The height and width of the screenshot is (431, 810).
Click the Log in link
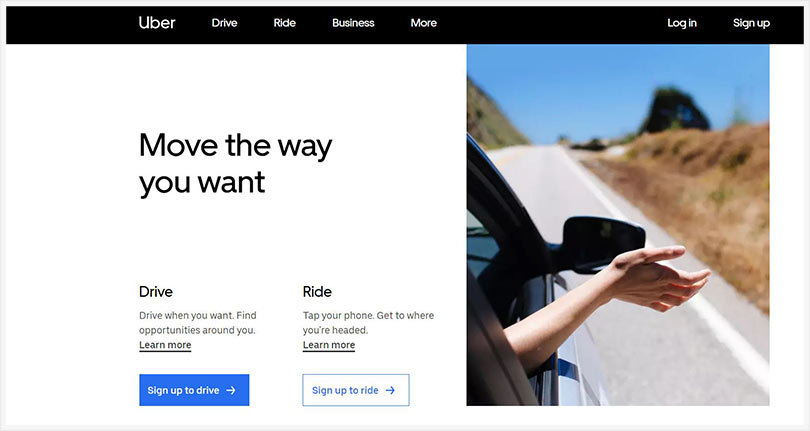682,23
